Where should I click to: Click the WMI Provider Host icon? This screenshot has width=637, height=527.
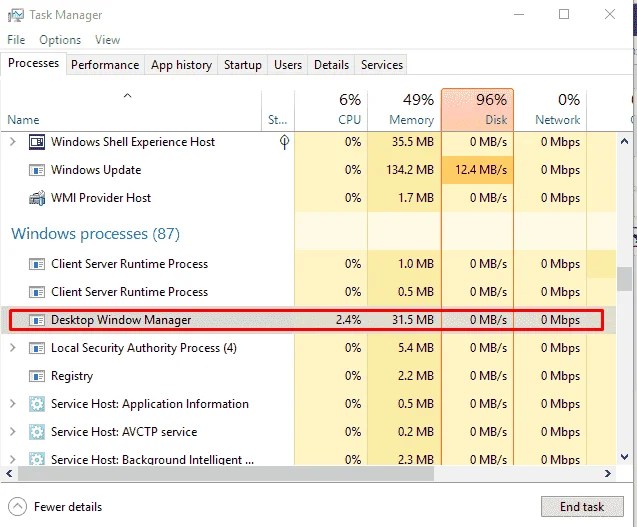click(37, 198)
